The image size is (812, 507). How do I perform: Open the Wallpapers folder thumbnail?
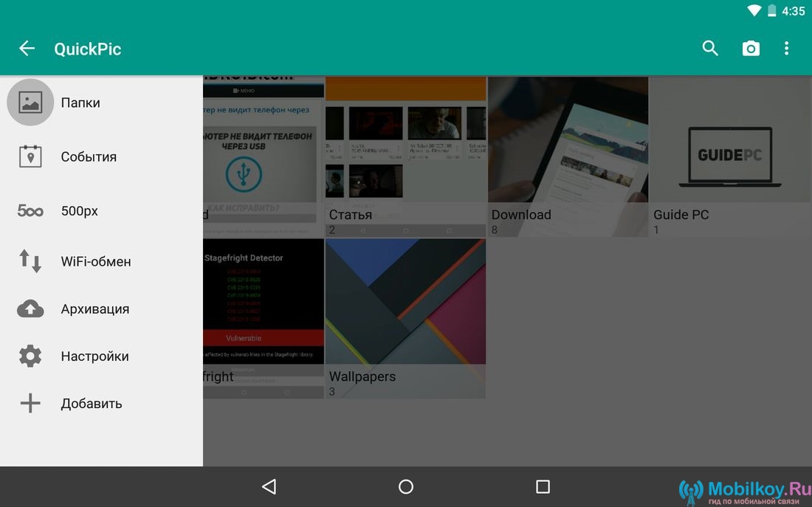[x=405, y=319]
